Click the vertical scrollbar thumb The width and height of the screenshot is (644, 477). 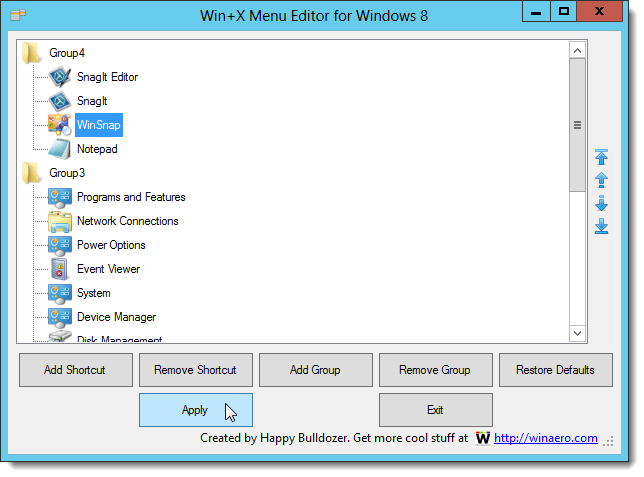[577, 125]
